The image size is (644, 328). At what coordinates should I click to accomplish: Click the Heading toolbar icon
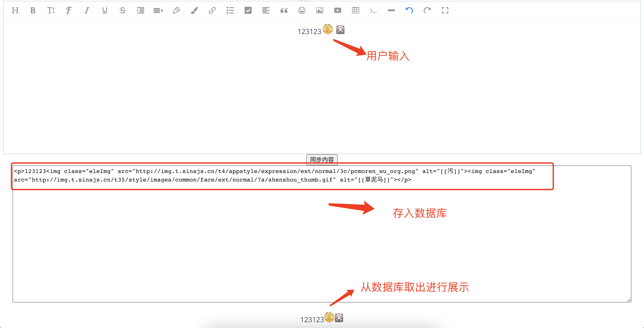(15, 10)
